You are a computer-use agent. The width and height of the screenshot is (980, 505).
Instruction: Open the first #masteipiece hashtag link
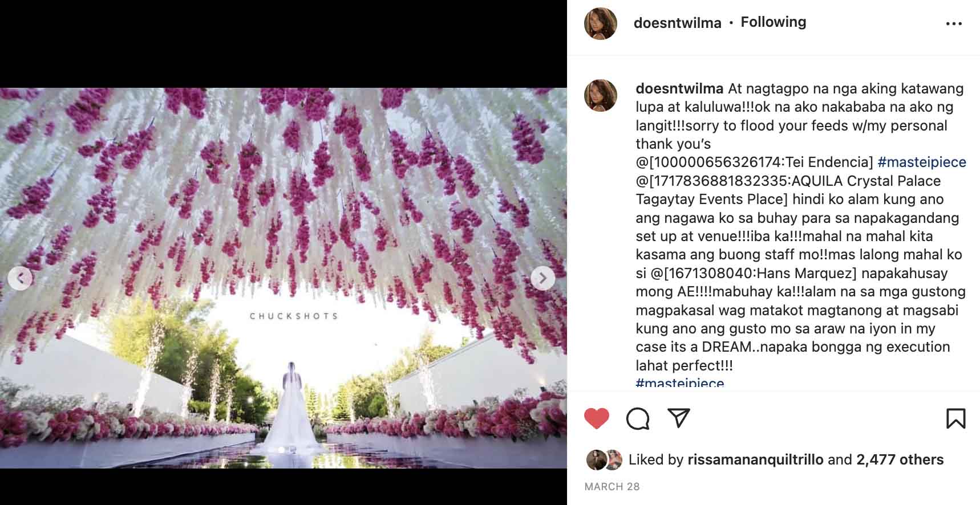coord(922,162)
